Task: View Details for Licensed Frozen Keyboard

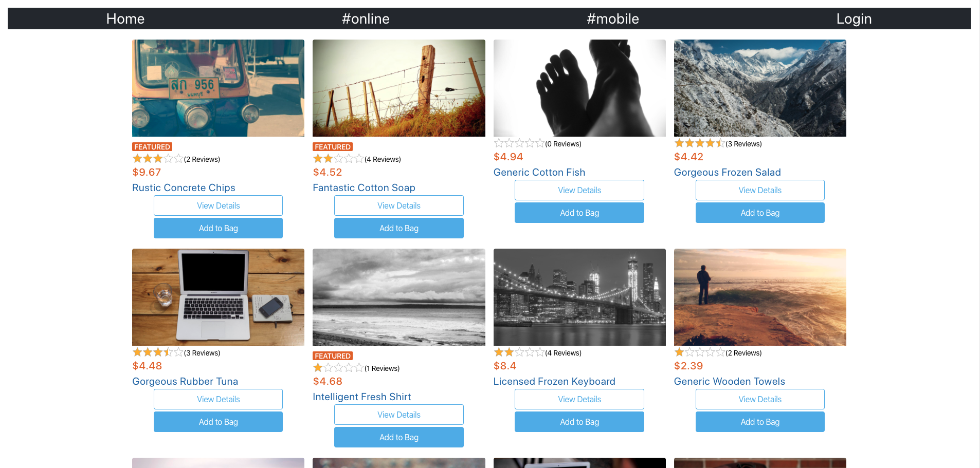Action: coord(579,399)
